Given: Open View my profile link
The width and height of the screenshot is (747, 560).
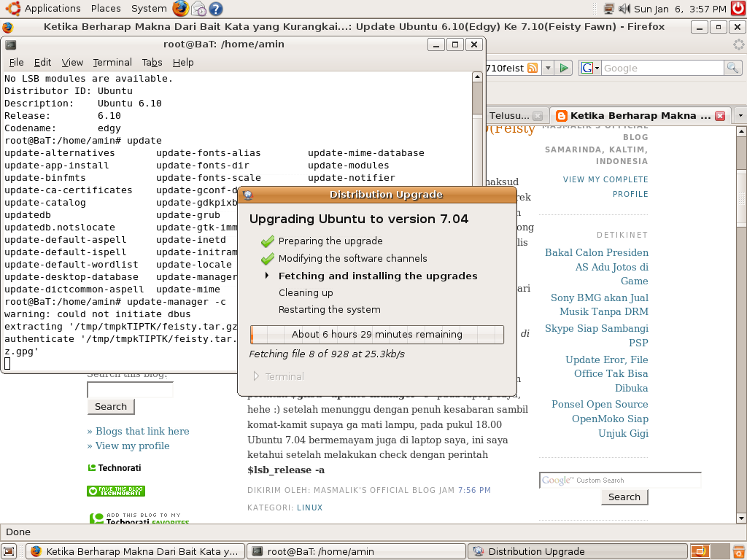Looking at the screenshot, I should pyautogui.click(x=133, y=446).
